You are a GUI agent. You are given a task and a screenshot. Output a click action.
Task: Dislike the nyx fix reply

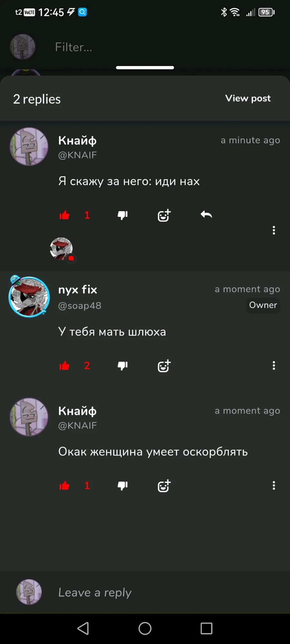click(x=123, y=366)
